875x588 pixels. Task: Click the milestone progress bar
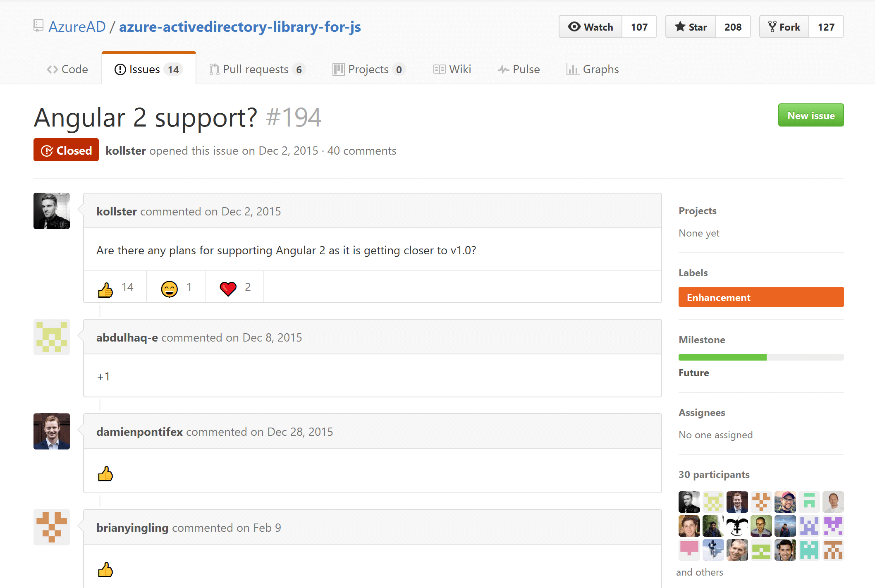coord(761,357)
